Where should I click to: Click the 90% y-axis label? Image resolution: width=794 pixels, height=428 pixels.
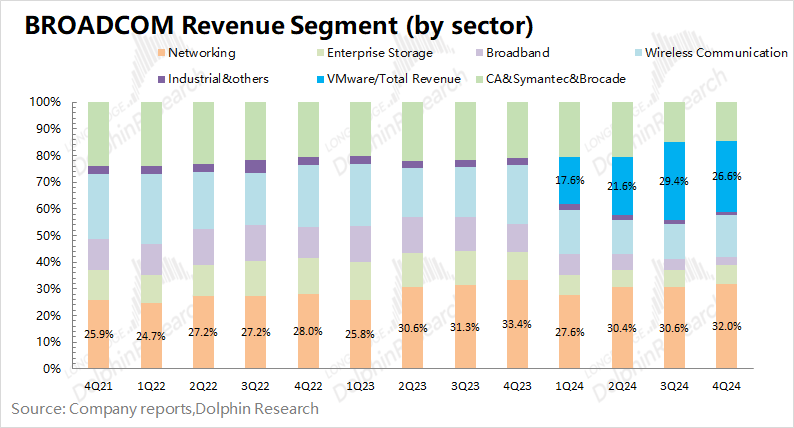[48, 129]
